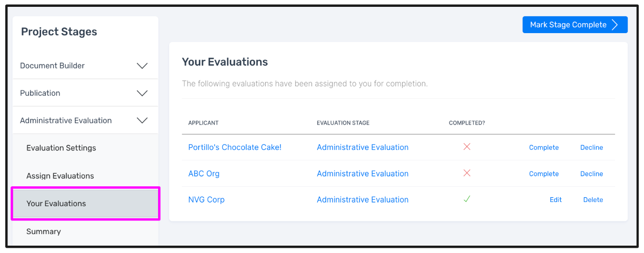This screenshot has width=644, height=253.
Task: Open Portillo's Chocolate Cake! applicant link
Action: click(235, 147)
